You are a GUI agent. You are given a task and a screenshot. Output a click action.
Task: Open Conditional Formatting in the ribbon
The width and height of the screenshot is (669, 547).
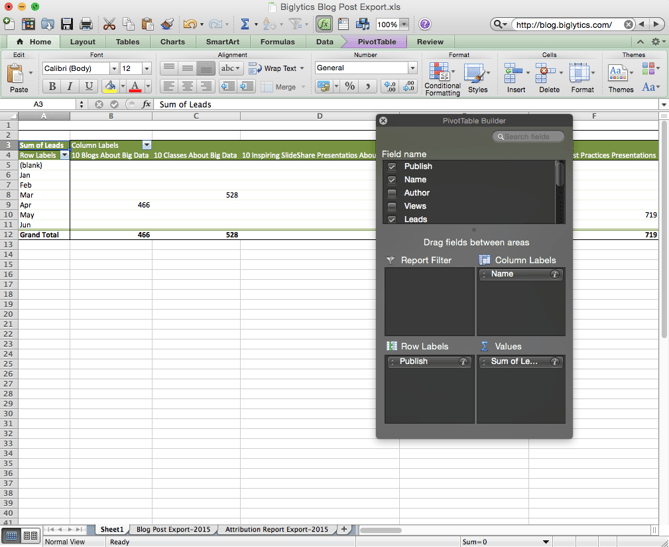pyautogui.click(x=442, y=78)
